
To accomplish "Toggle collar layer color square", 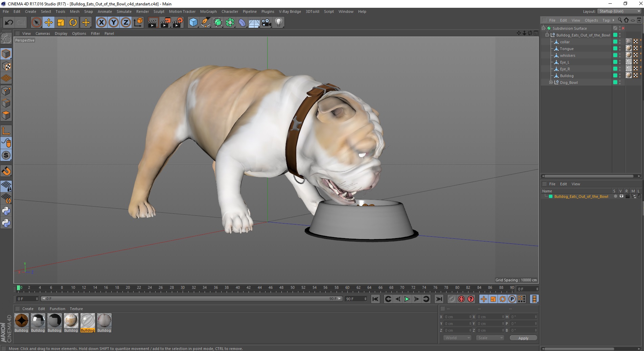I will click(x=615, y=42).
